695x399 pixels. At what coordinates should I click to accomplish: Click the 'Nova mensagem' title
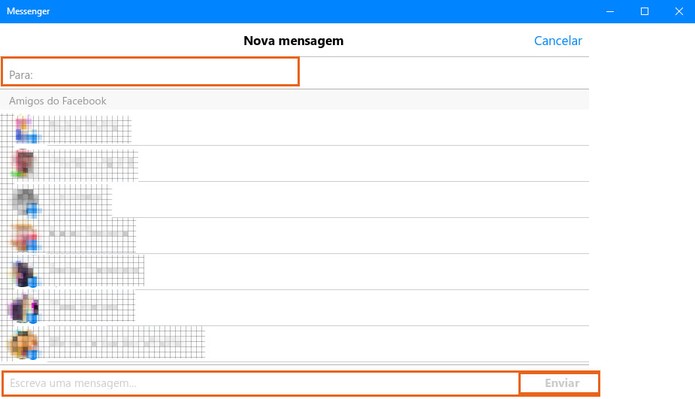click(293, 41)
